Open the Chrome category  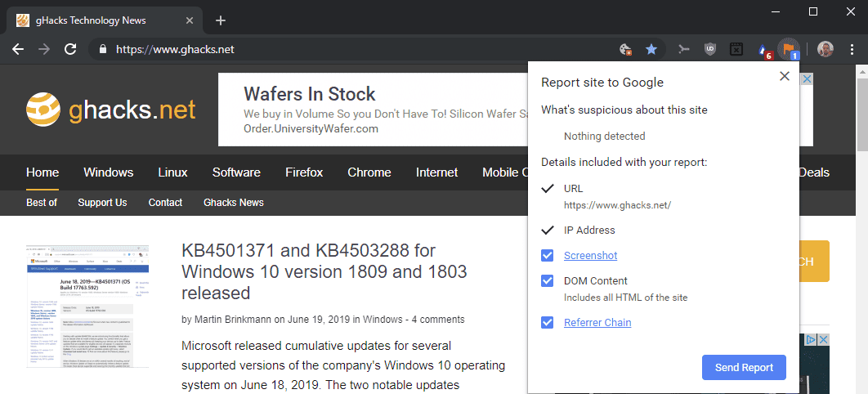click(x=369, y=172)
